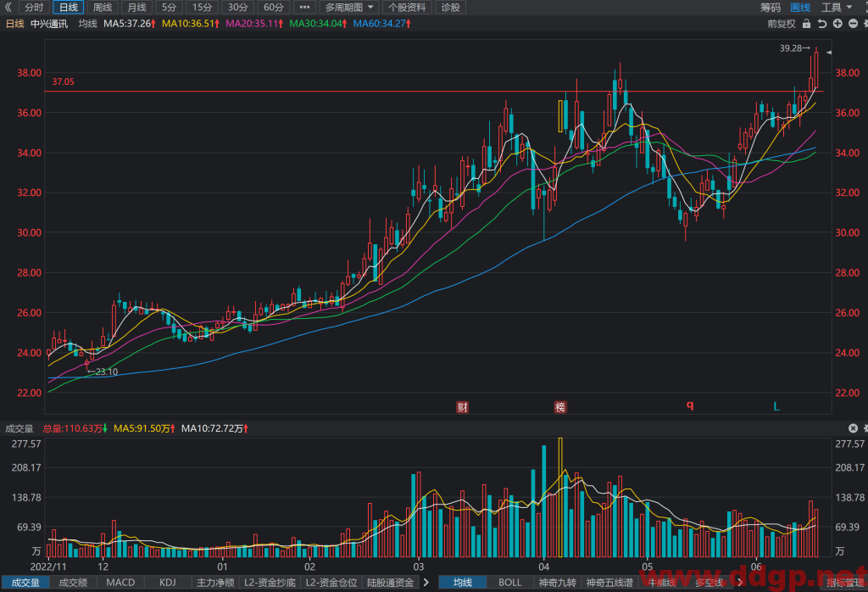This screenshot has width=868, height=592.
Task: Toggle the chart lock icon
Action: tap(807, 24)
